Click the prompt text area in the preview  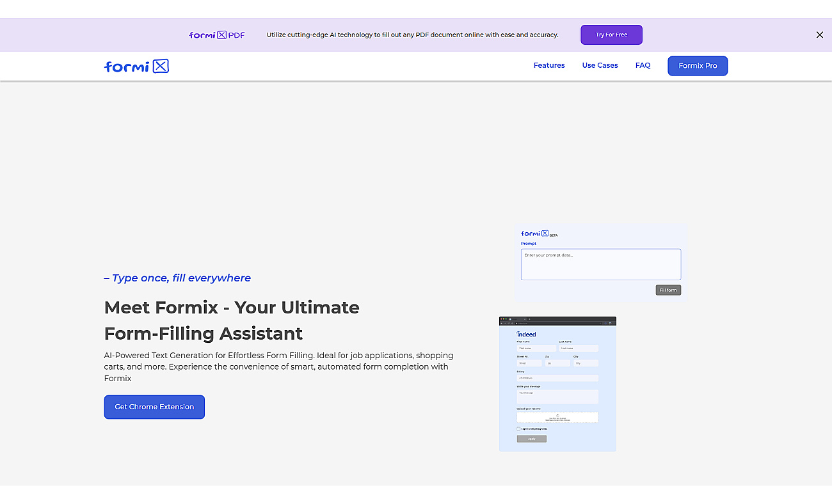(601, 264)
